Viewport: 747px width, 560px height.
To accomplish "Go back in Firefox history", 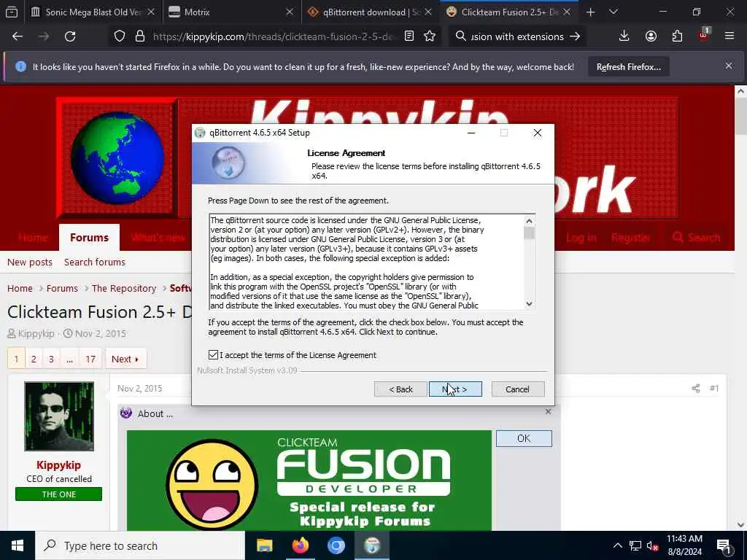I will 18,36.
